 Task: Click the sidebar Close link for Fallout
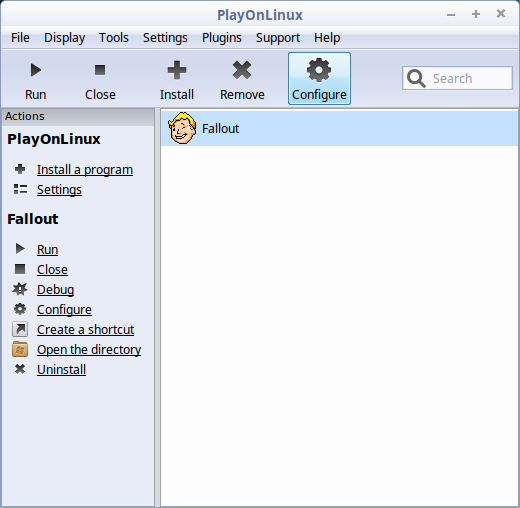point(52,269)
